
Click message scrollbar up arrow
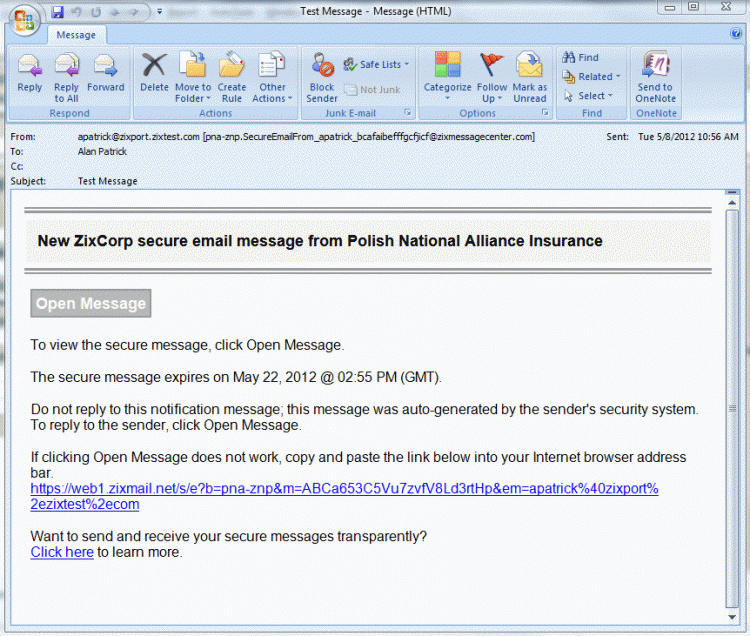(x=732, y=203)
